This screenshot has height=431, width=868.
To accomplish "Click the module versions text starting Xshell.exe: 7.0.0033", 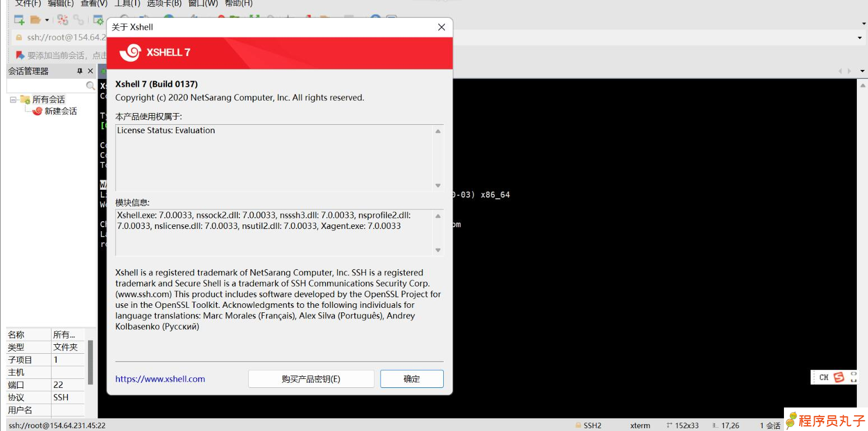I will (264, 221).
